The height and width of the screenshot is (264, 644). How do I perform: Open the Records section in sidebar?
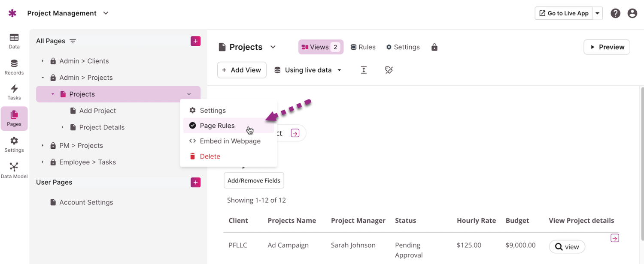tap(14, 67)
